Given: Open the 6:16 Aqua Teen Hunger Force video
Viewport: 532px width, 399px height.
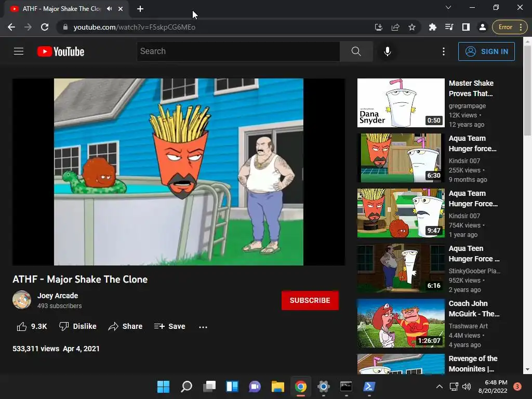Looking at the screenshot, I should 401,268.
